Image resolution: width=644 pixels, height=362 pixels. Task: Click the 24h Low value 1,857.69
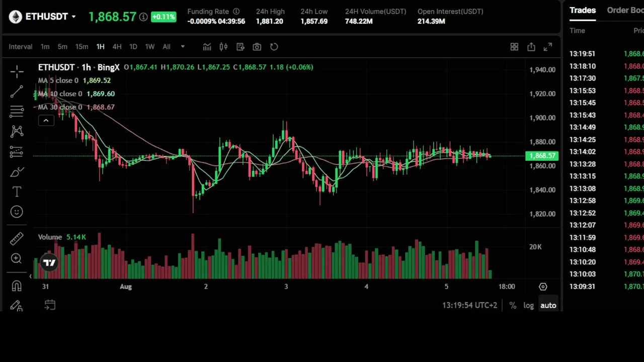[314, 21]
